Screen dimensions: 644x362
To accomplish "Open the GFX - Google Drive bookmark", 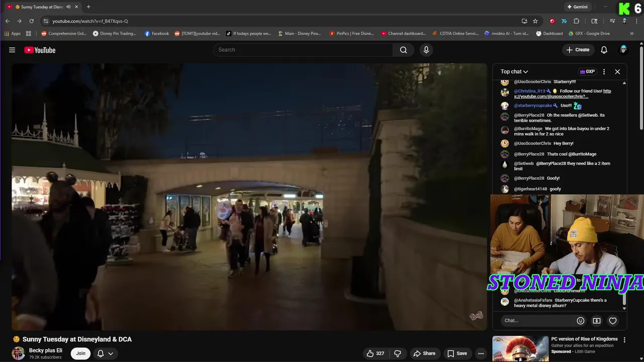I will coord(589,34).
